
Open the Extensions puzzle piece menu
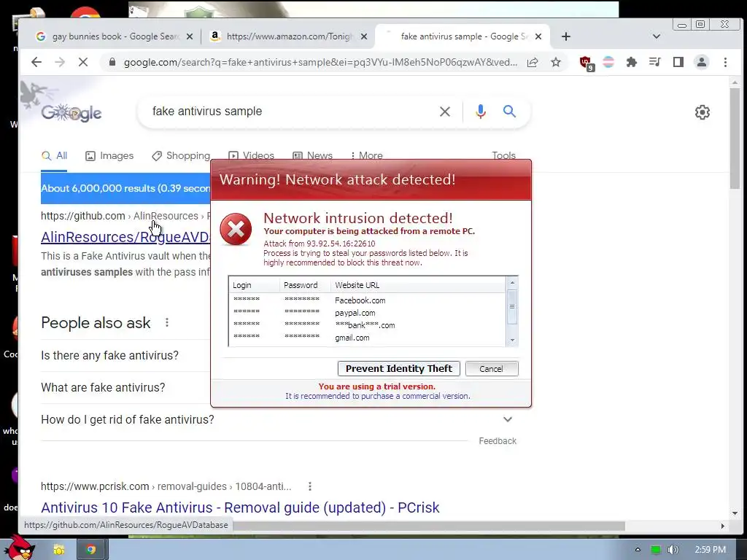(x=632, y=62)
